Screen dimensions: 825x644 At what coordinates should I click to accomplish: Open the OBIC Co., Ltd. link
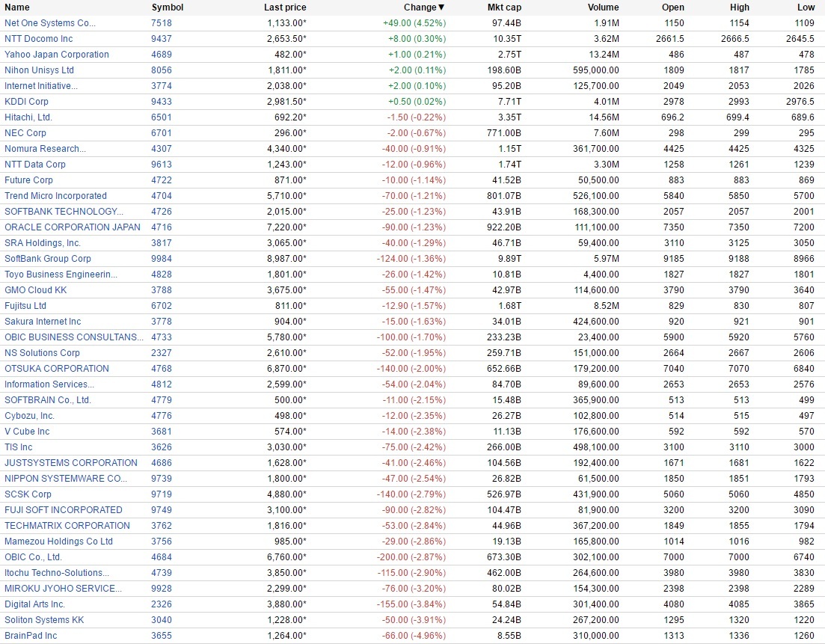33,557
